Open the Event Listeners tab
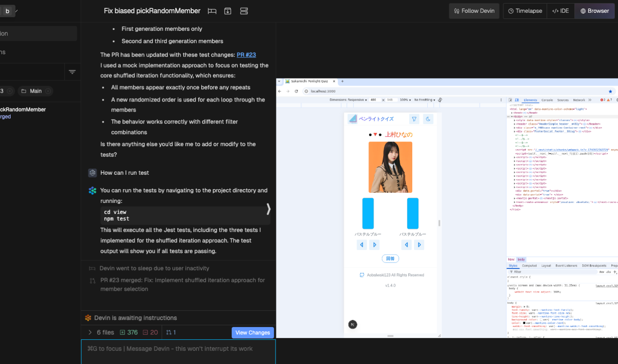The image size is (618, 364). click(x=567, y=266)
